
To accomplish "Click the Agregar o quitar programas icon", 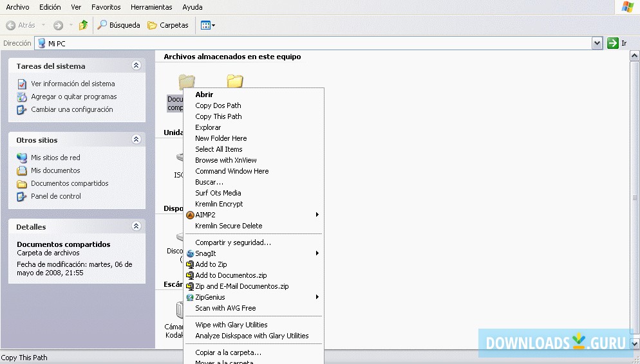I will pos(22,97).
